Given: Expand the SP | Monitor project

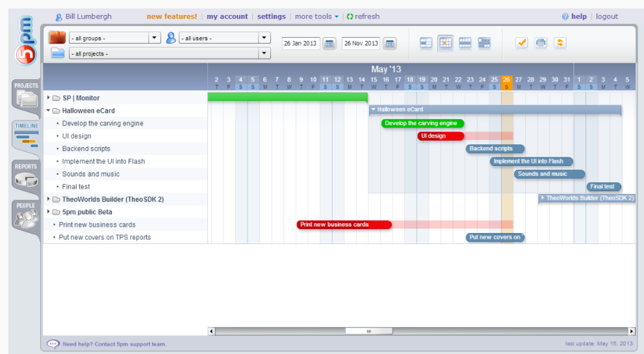Looking at the screenshot, I should tap(49, 98).
